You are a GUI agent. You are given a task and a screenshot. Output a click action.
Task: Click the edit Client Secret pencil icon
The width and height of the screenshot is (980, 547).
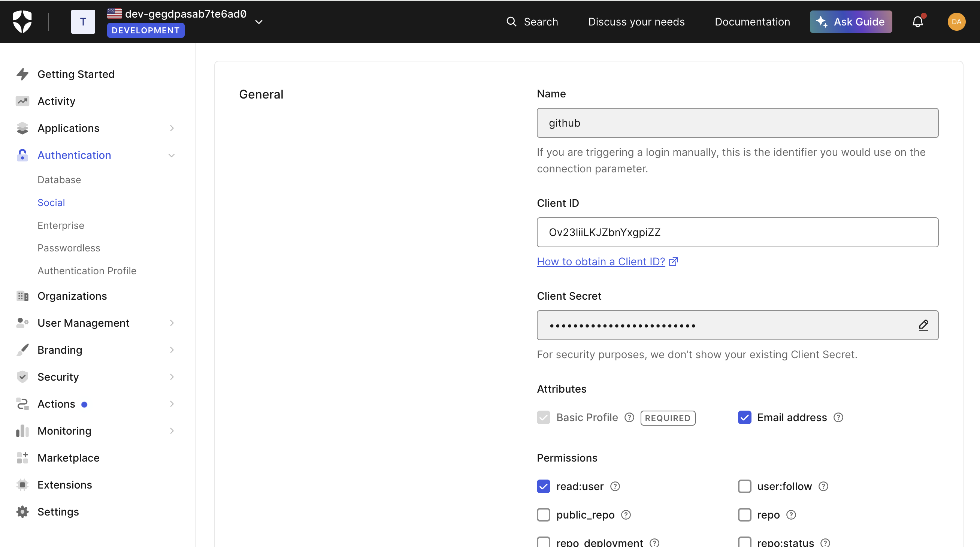923,325
